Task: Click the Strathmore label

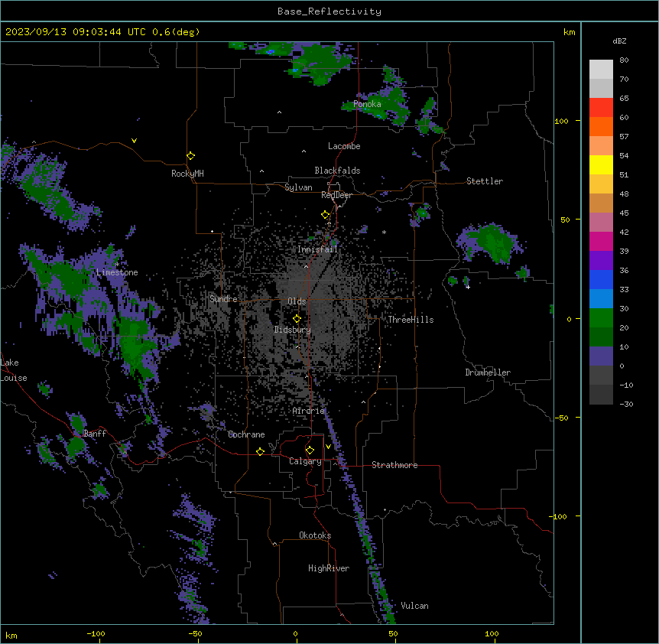Action: [x=394, y=465]
